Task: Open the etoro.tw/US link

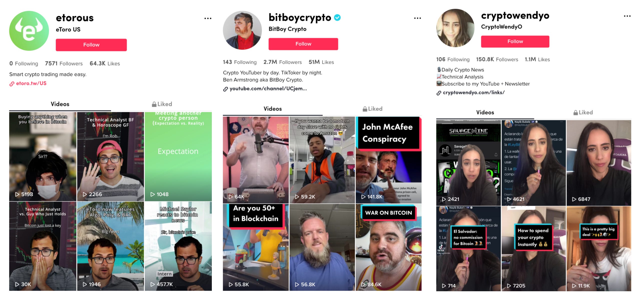Action: point(31,83)
